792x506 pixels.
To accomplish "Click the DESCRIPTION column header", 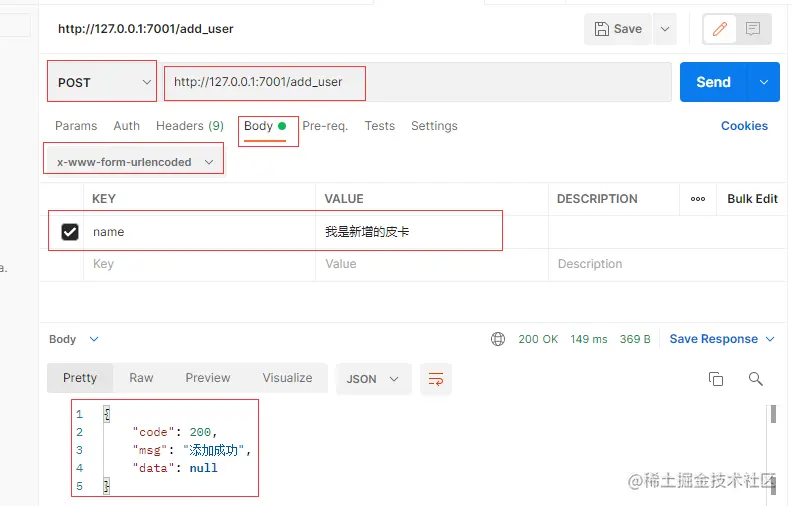I will tap(597, 199).
